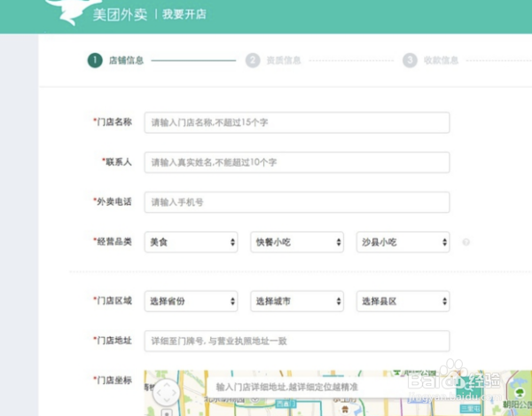The width and height of the screenshot is (532, 416).
Task: Open the 美食 category dropdown
Action: (x=191, y=242)
